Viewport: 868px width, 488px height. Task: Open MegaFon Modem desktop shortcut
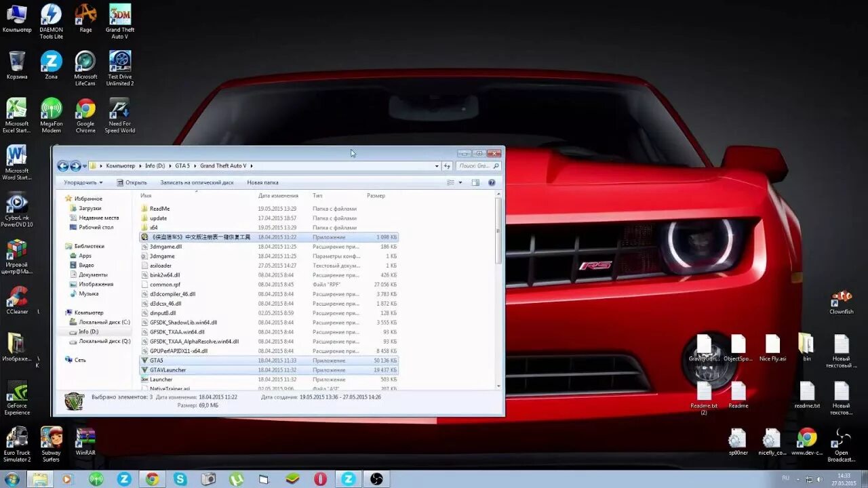click(51, 115)
